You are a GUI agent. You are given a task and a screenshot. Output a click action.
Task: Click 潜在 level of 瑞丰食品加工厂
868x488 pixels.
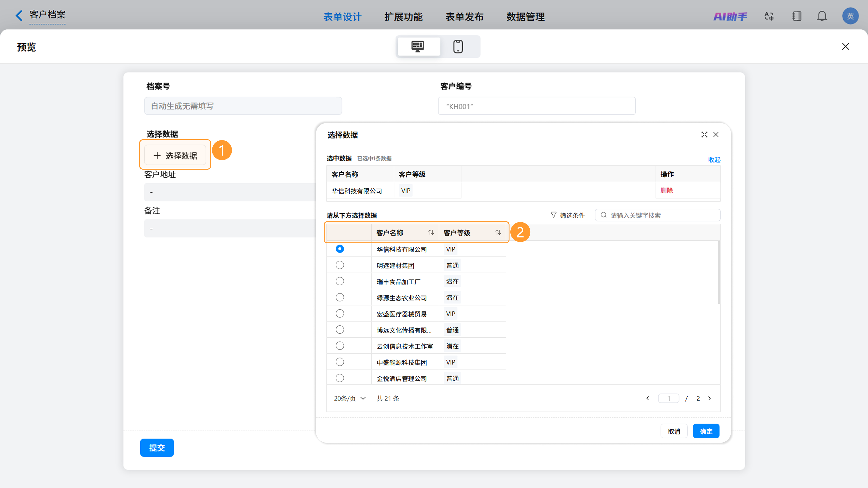tap(452, 281)
